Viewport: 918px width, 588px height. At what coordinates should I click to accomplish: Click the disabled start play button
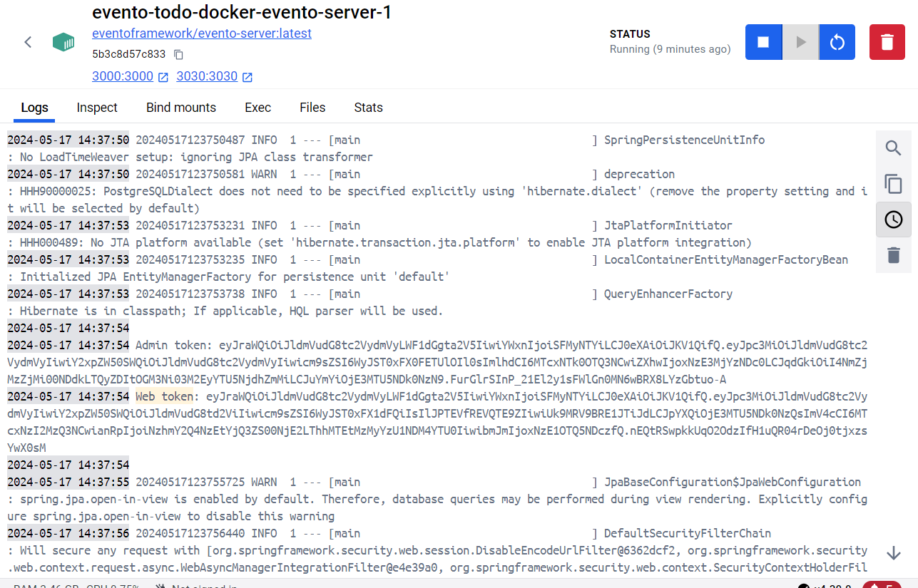800,42
